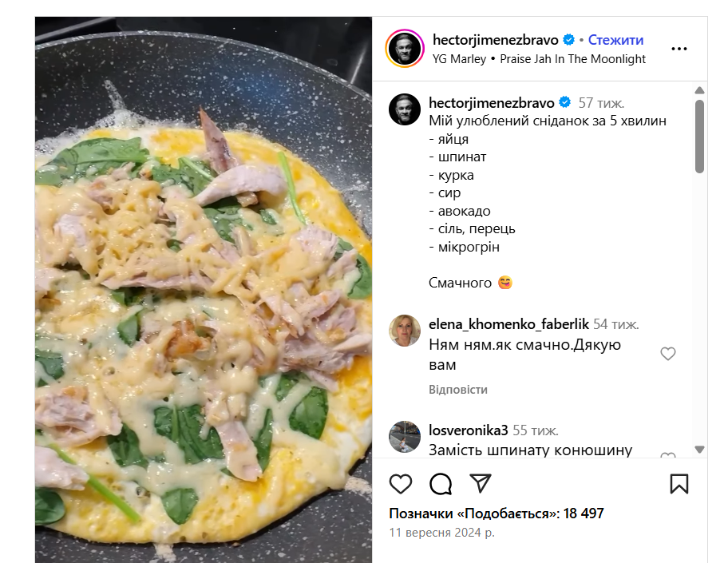This screenshot has height=563, width=728.
Task: Open the three-dot more options menu
Action: [679, 49]
